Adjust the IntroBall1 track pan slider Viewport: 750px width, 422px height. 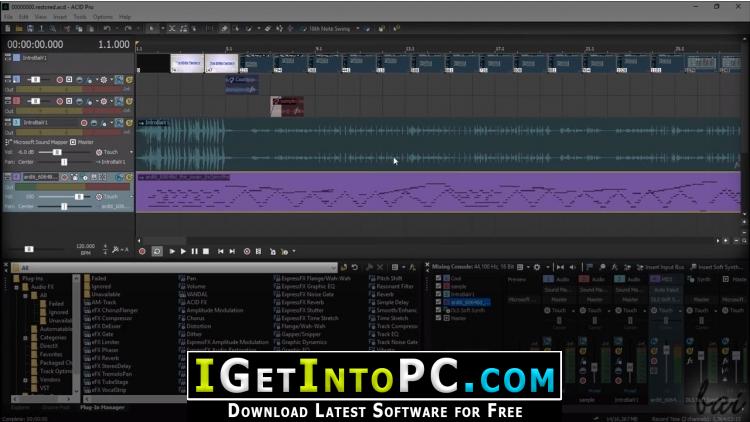(64, 162)
